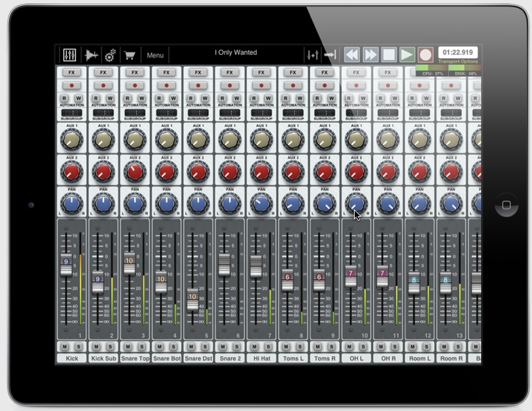
Task: Arm the Toms L channel for recording
Action: tap(293, 85)
